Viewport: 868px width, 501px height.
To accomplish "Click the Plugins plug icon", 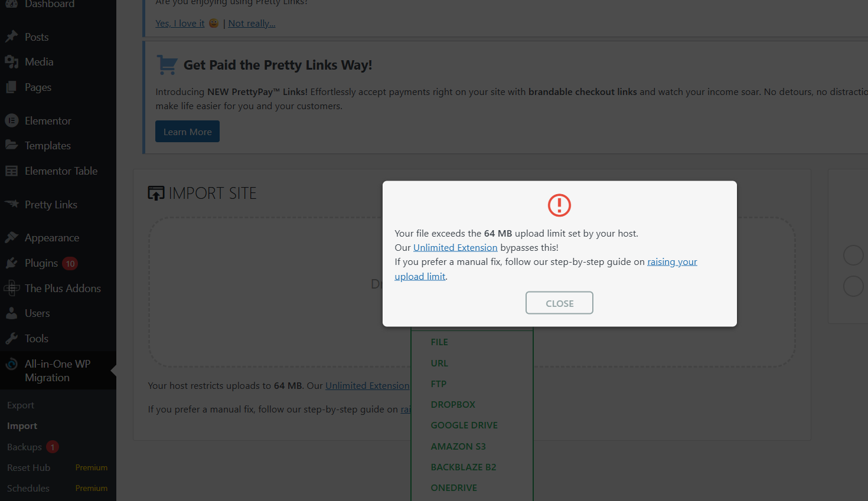I will 12,263.
